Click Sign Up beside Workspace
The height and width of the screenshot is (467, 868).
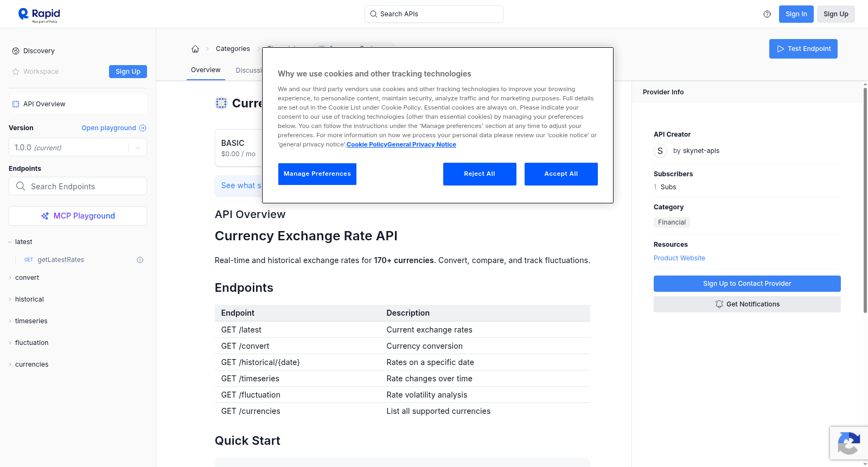(128, 72)
